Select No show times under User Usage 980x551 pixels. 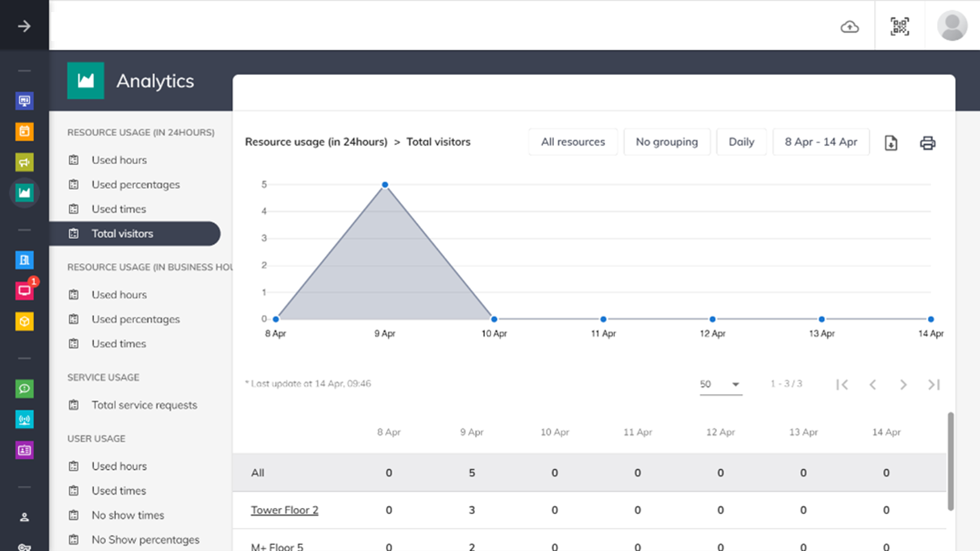(x=127, y=515)
